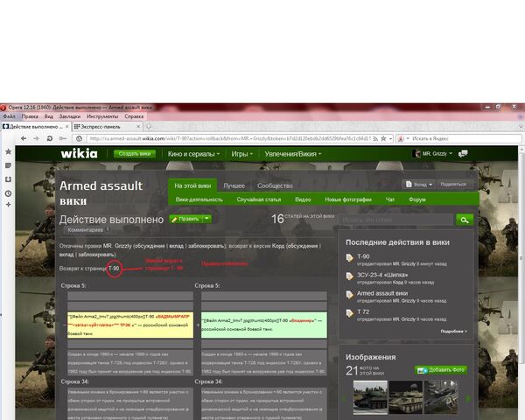Image resolution: width=525 pixels, height=420 pixels.
Task: Click the site info globe icon in address bar
Action: pos(79,138)
